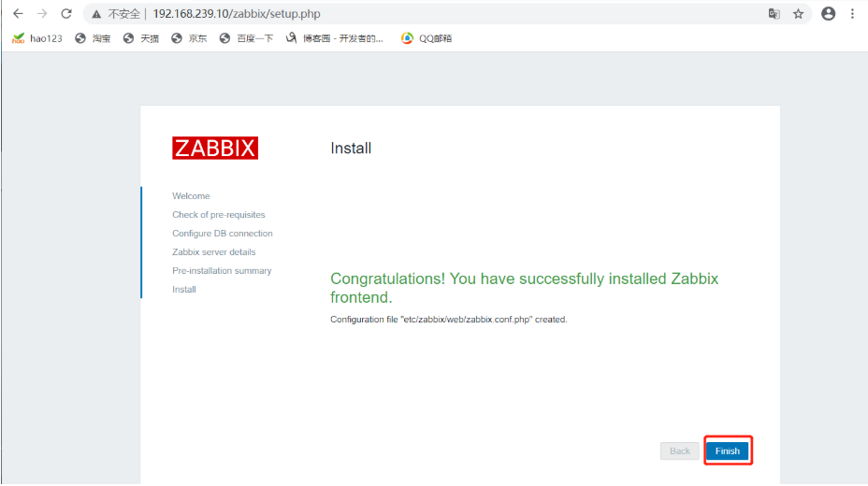Image resolution: width=868 pixels, height=486 pixels.
Task: Click the not-secure warning triangle icon
Action: point(96,14)
